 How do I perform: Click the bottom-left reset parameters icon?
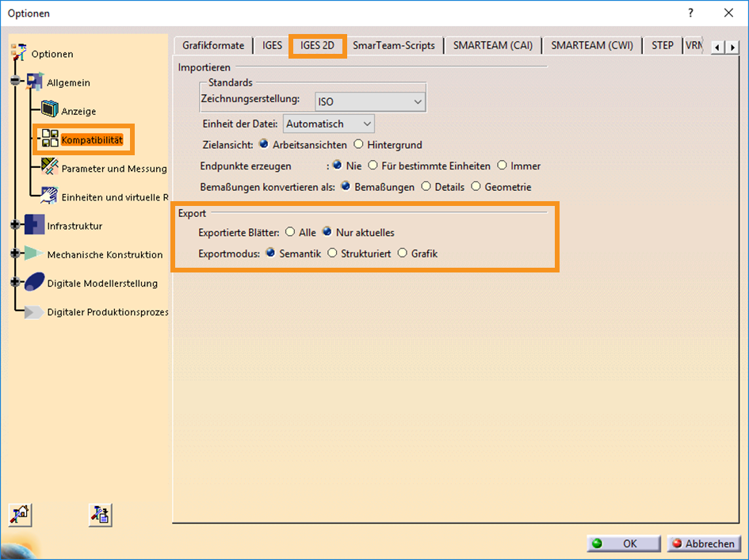[x=20, y=515]
